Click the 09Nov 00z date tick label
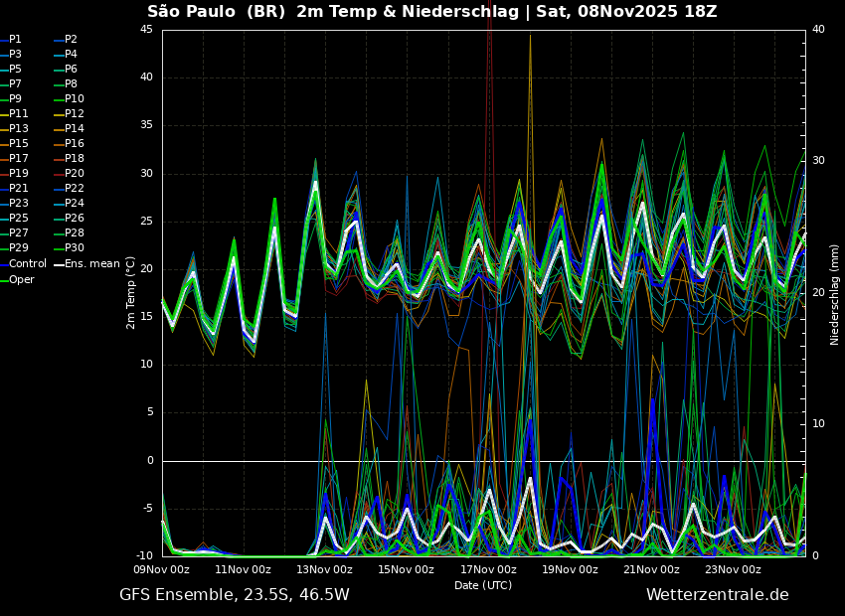This screenshot has width=845, height=616. click(x=161, y=570)
